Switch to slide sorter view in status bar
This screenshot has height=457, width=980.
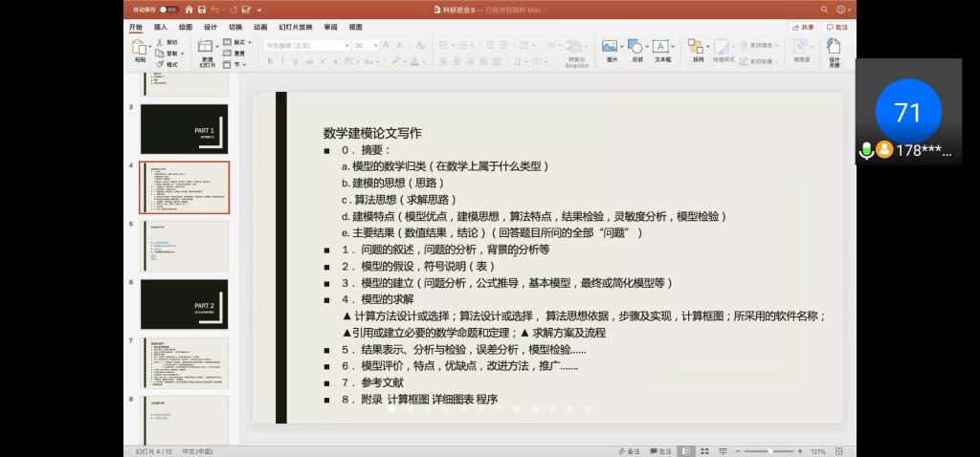pos(706,450)
